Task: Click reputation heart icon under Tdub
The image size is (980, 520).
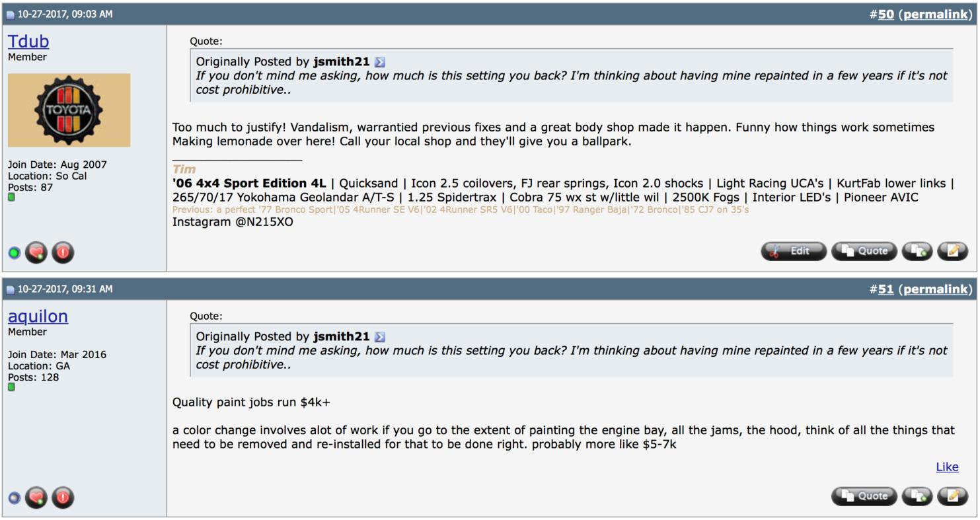Action: click(x=36, y=252)
